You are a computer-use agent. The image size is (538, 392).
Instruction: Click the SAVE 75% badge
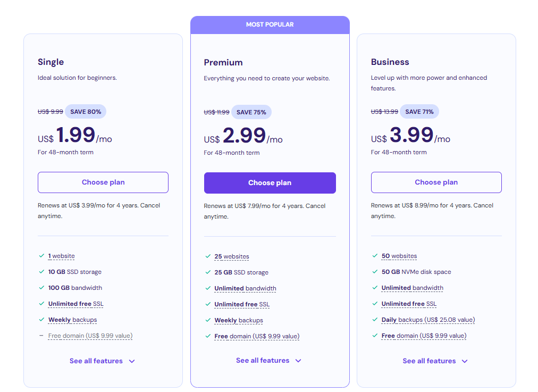(251, 112)
